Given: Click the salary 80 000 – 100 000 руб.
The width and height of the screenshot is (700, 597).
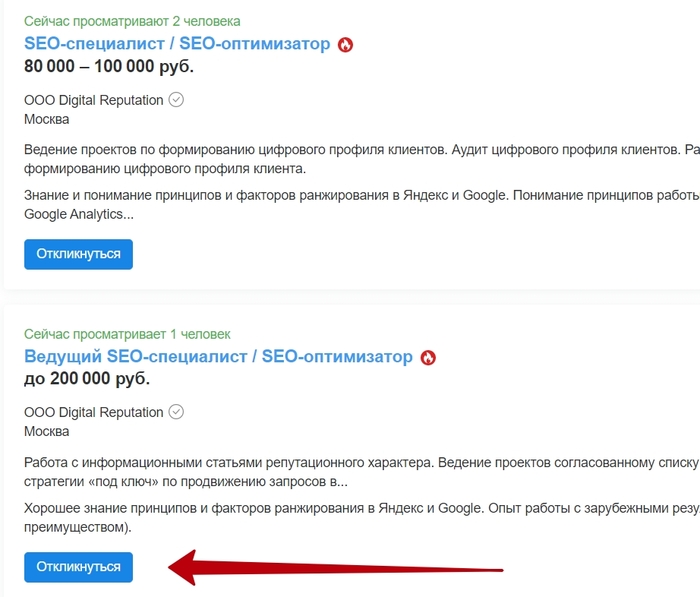Looking at the screenshot, I should 109,67.
